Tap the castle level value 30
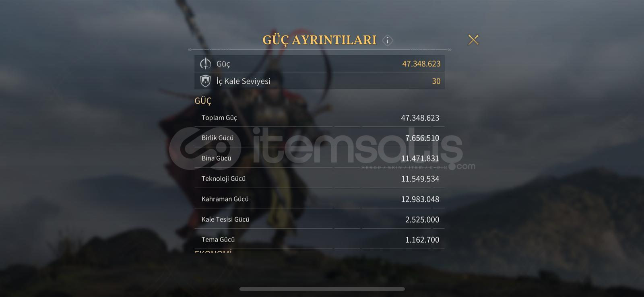The width and height of the screenshot is (644, 297). point(436,81)
